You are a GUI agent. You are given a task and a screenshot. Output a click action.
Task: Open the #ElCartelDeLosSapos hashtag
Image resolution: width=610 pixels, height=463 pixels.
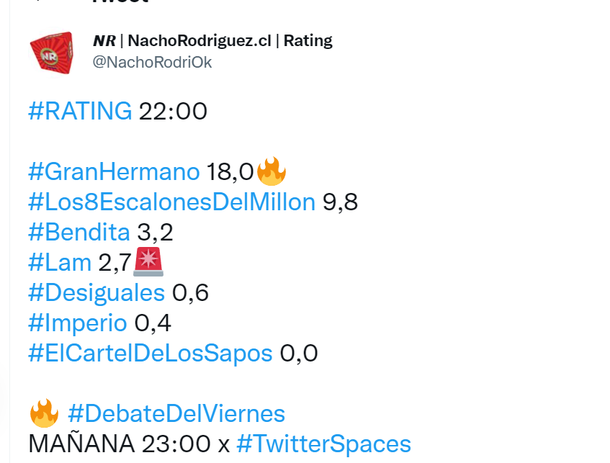click(150, 353)
